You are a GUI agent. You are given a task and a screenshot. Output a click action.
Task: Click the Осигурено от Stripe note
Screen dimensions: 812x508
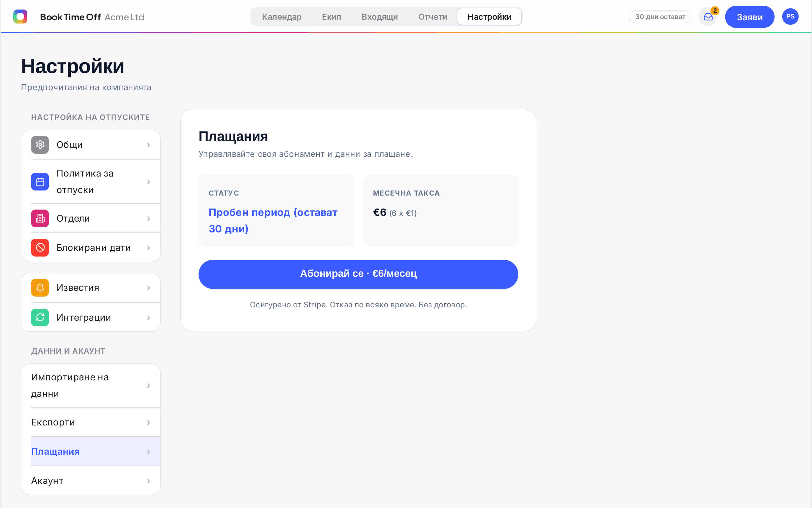[358, 305]
